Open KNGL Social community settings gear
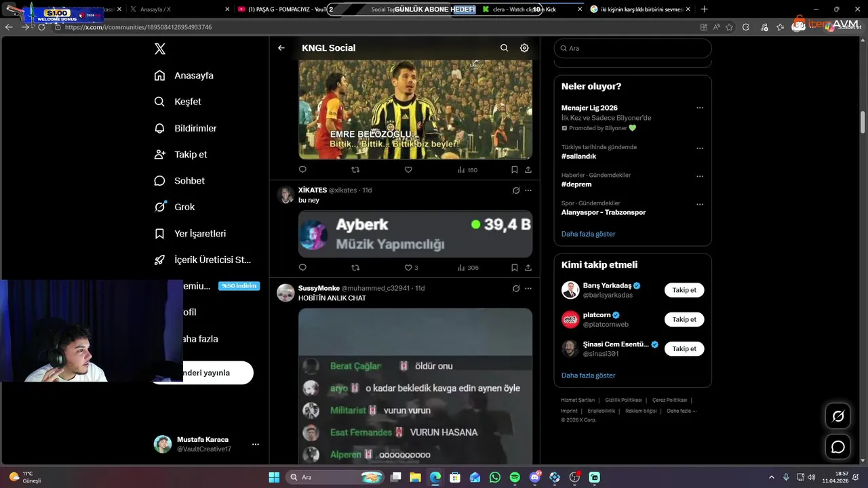The height and width of the screenshot is (488, 868). pos(524,48)
